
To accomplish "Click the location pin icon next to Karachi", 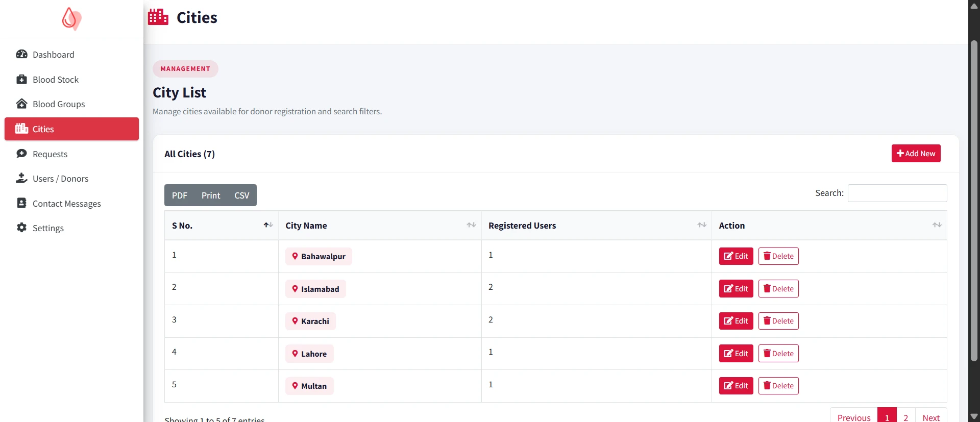I will tap(295, 321).
